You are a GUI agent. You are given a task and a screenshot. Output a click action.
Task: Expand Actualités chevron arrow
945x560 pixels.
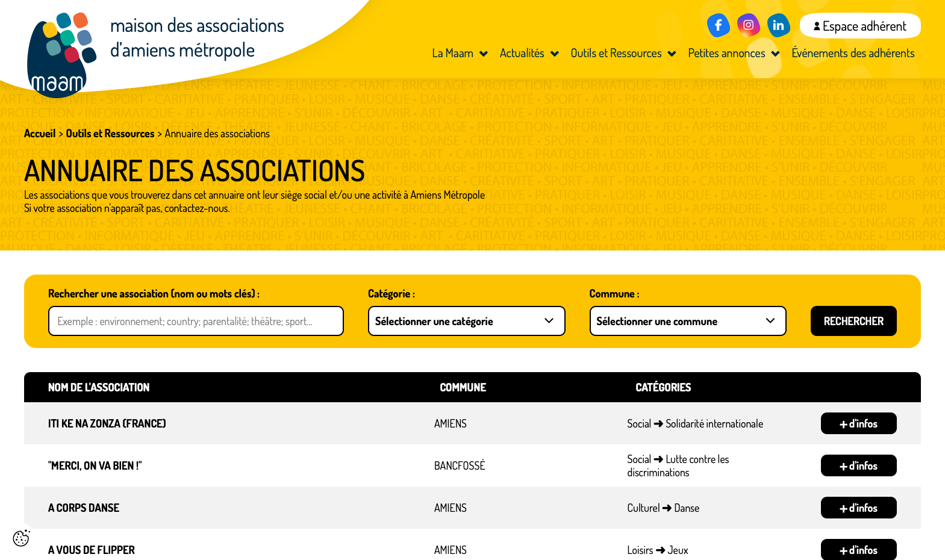coord(555,54)
